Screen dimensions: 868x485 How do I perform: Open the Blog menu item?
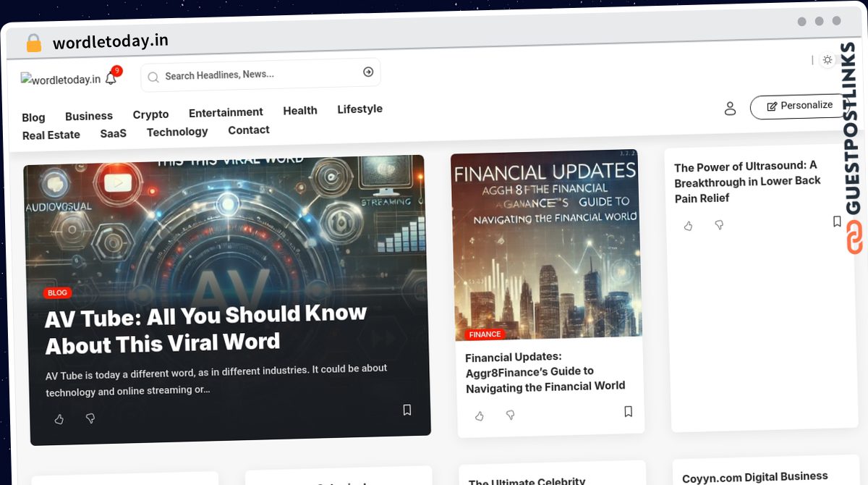[x=33, y=117]
